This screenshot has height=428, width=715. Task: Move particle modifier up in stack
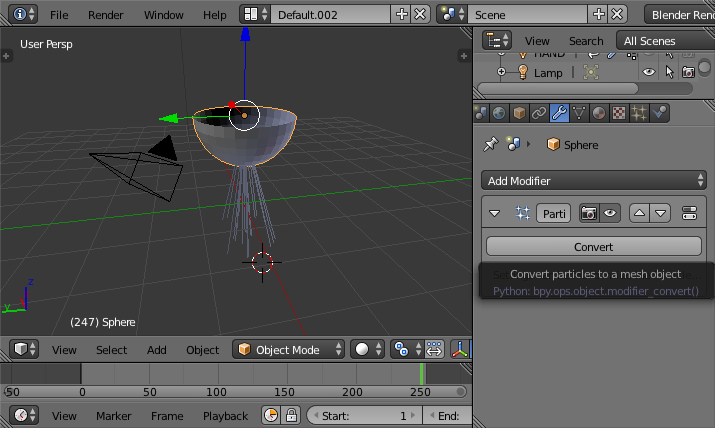click(639, 213)
